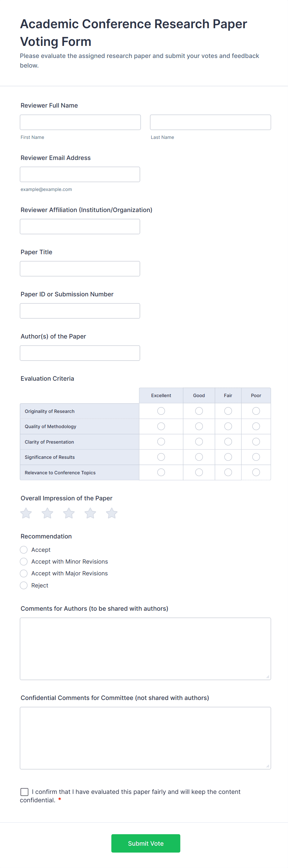The height and width of the screenshot is (868, 288).
Task: Click the first star rating icon
Action: 26,514
